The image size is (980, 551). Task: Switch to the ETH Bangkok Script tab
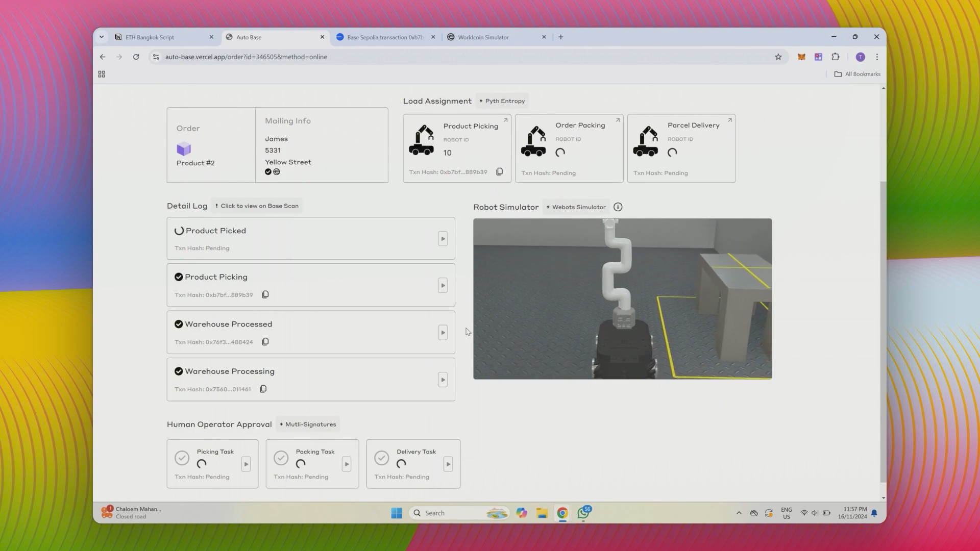pos(164,37)
